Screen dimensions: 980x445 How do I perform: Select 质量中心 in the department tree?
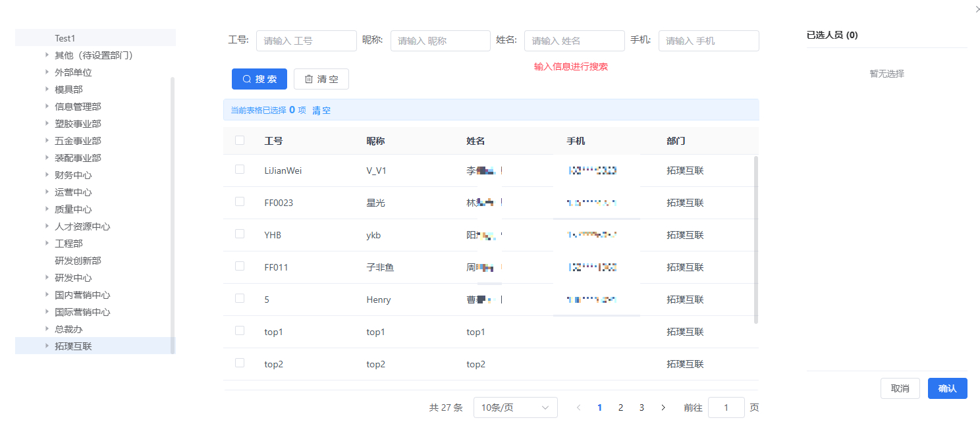[73, 209]
